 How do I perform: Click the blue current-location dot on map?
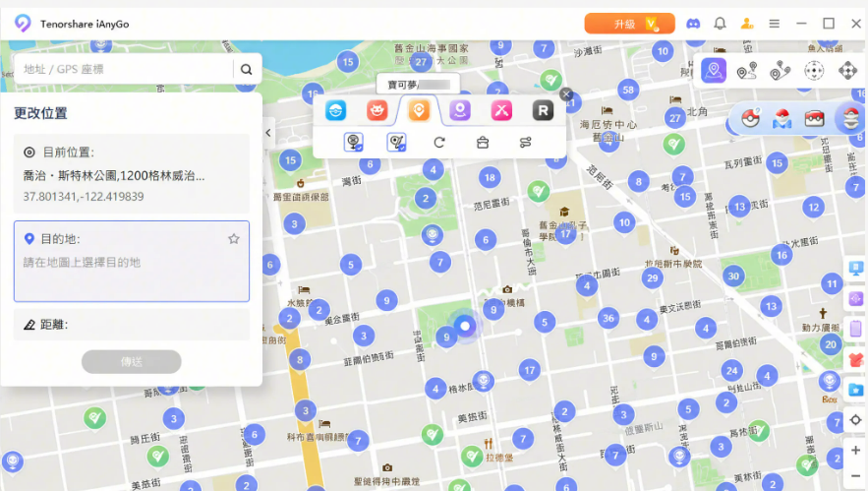pos(465,326)
